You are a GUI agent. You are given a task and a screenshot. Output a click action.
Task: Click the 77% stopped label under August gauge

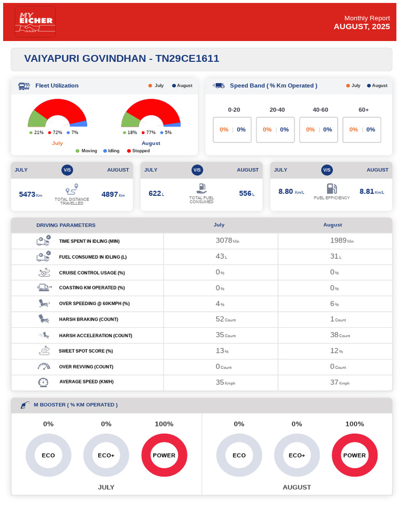point(149,132)
